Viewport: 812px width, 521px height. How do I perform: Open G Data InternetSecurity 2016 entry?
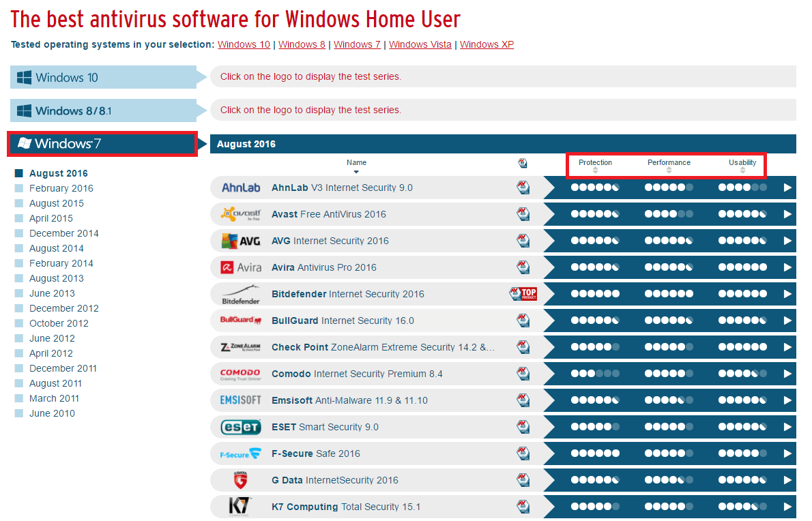coord(335,480)
